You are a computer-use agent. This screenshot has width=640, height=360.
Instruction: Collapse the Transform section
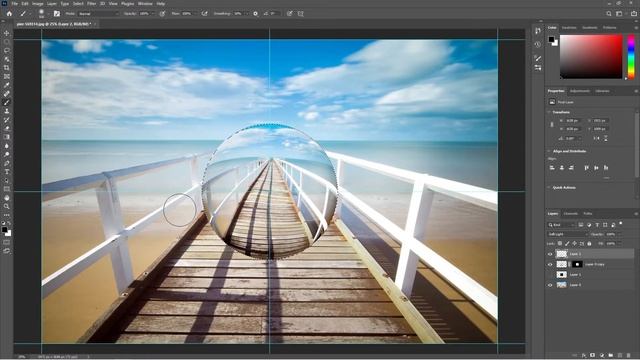click(x=549, y=112)
